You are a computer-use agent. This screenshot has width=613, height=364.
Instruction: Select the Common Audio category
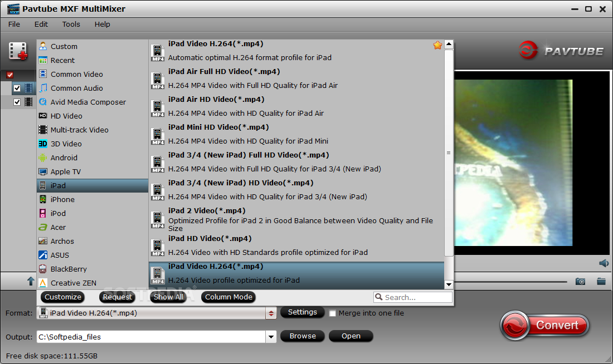click(x=93, y=88)
